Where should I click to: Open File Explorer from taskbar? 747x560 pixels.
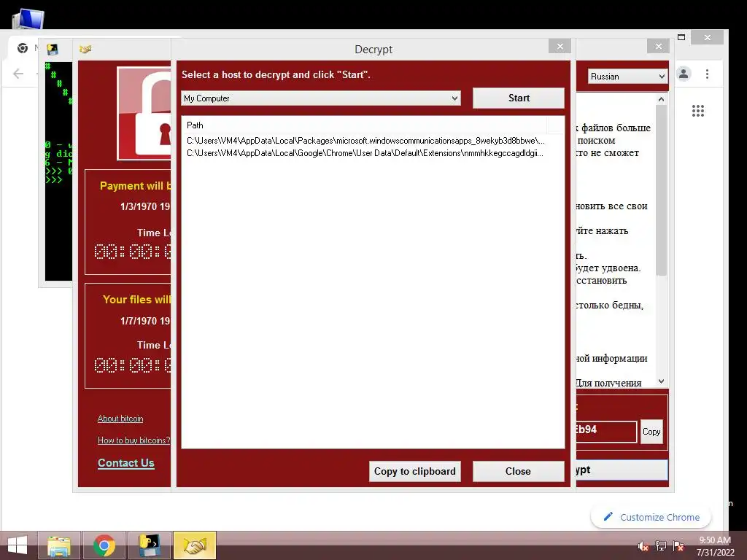pos(59,545)
